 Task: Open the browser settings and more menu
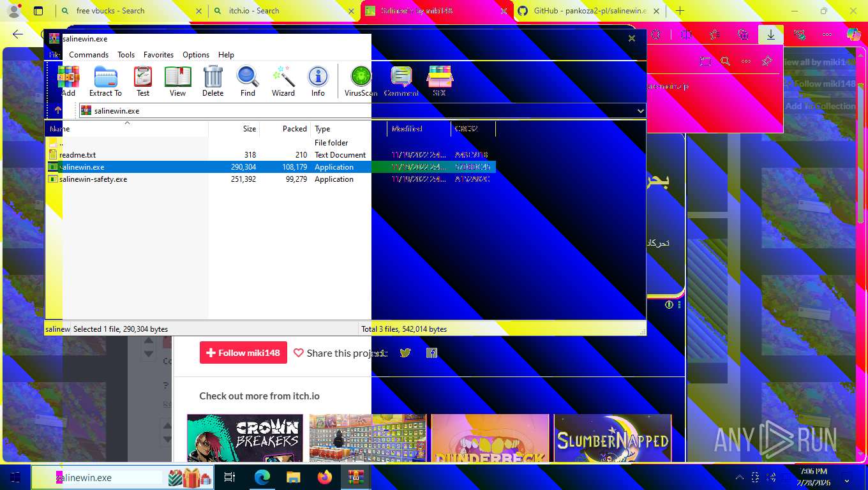coord(827,34)
